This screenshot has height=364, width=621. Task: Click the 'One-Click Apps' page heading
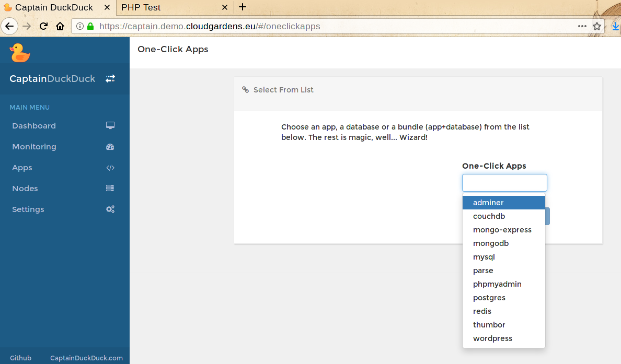pyautogui.click(x=172, y=49)
